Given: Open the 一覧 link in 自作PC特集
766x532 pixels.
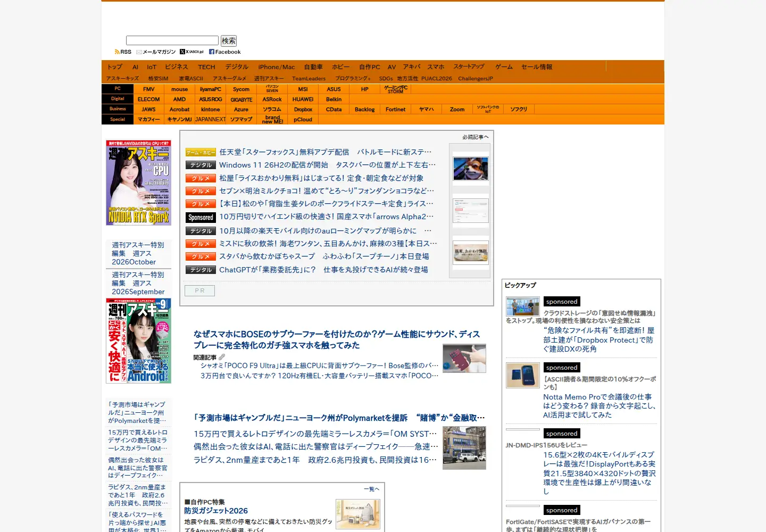Looking at the screenshot, I should coord(371,489).
